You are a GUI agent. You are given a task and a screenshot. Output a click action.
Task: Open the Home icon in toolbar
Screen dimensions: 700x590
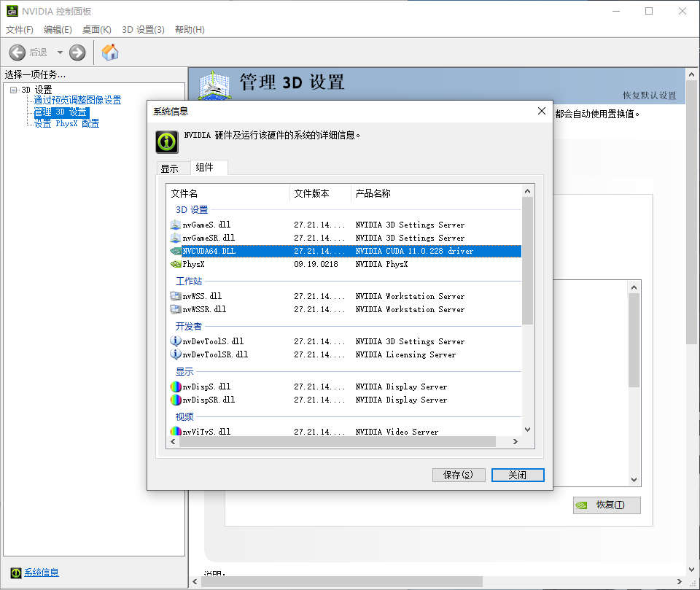110,53
